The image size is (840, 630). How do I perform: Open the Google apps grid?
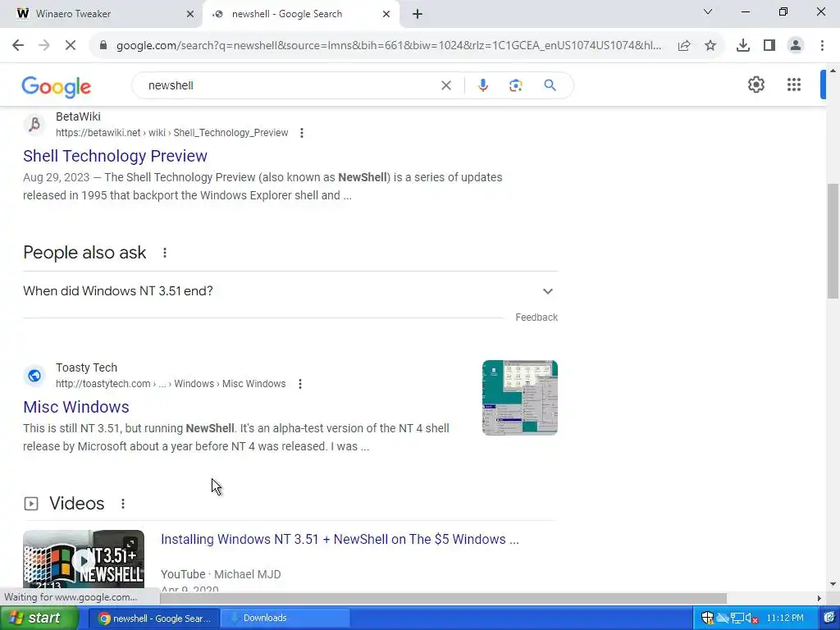[794, 84]
